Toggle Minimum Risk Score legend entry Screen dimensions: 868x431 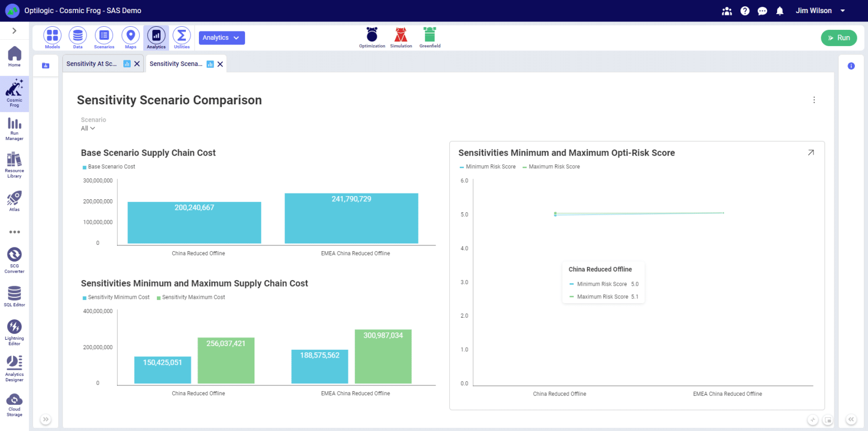coord(488,167)
